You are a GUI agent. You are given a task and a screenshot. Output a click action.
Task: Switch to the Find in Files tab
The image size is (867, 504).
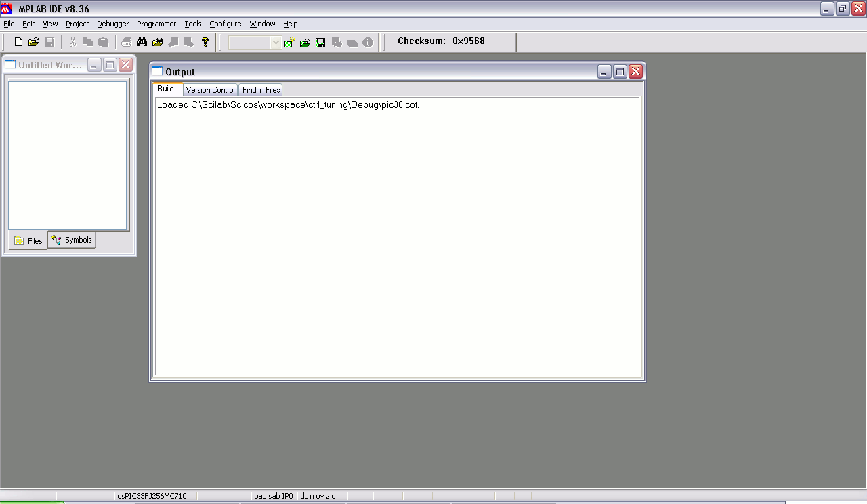[261, 90]
